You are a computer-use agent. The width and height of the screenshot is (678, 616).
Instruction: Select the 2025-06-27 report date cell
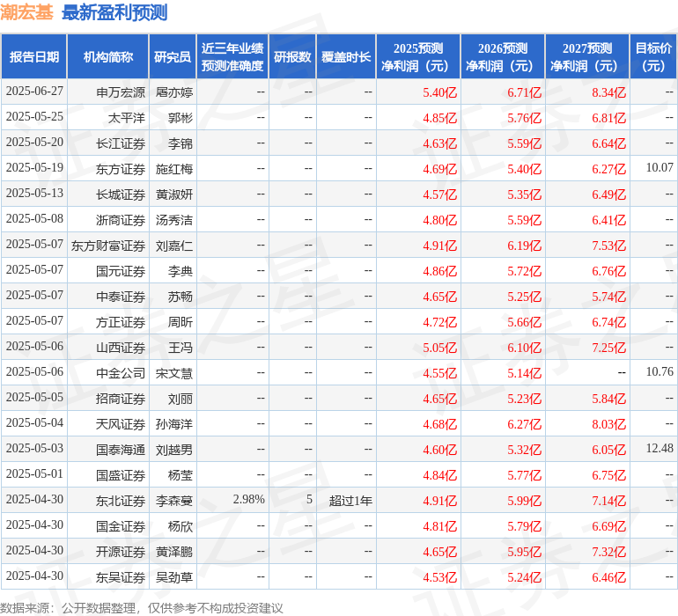click(x=34, y=92)
